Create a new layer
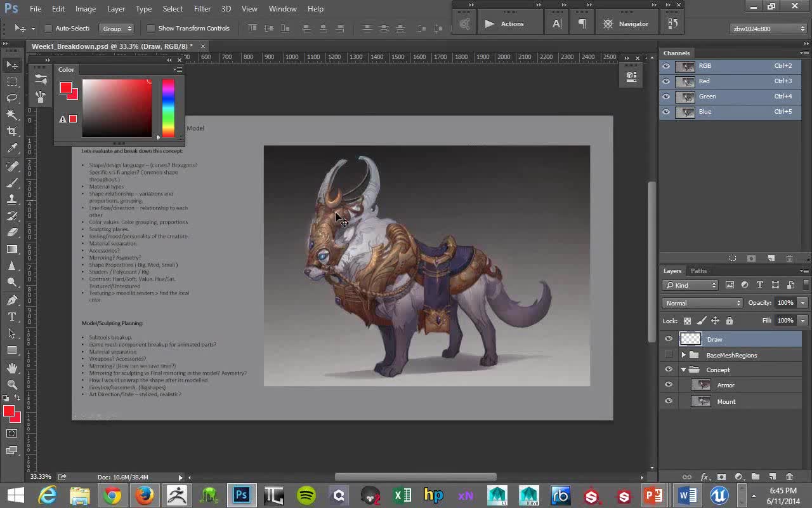The image size is (812, 508). pyautogui.click(x=772, y=477)
